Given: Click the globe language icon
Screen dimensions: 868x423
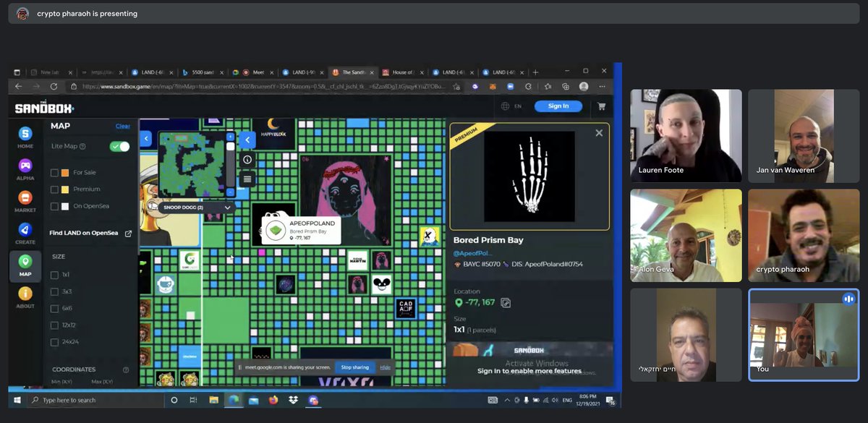Looking at the screenshot, I should [506, 106].
